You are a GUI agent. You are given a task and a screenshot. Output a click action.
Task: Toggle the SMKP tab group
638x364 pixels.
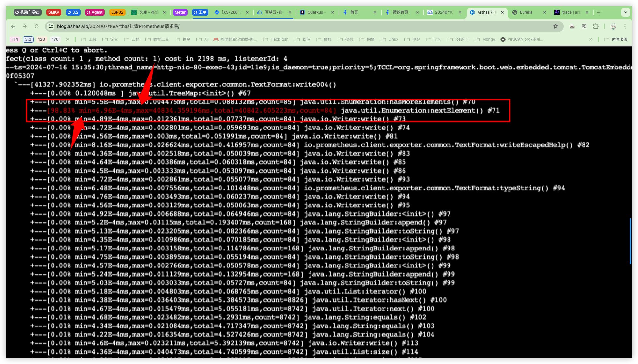click(x=53, y=12)
